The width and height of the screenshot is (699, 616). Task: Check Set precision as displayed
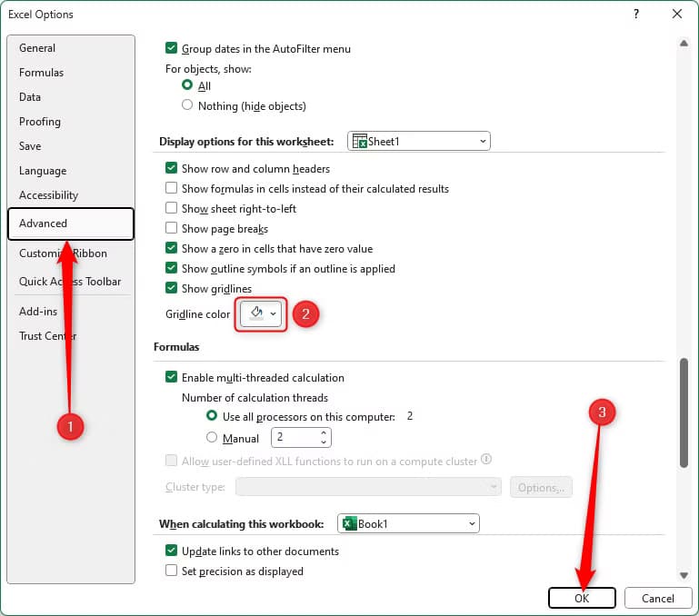171,571
